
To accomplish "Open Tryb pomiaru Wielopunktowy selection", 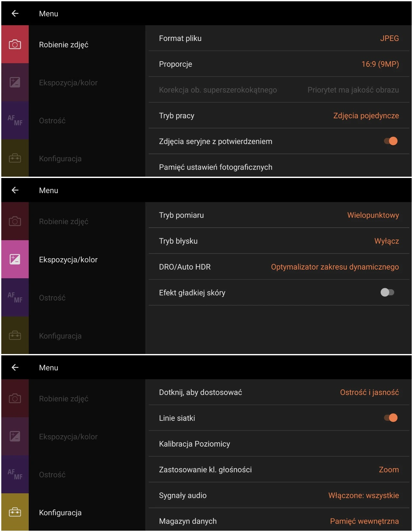I will 279,215.
